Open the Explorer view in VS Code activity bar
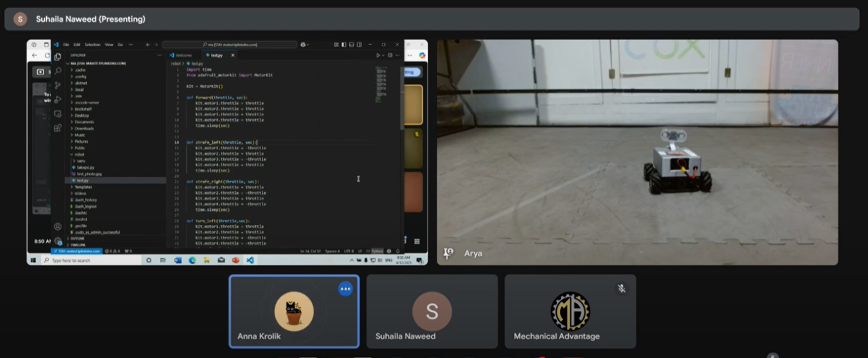This screenshot has height=358, width=868. (x=58, y=57)
